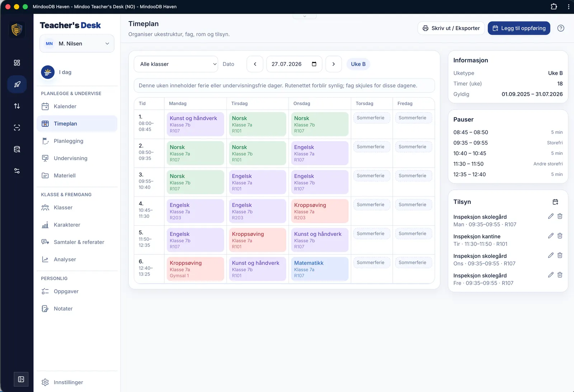Viewport: 574px width, 392px height.
Task: Click the Fredag period 6 Sommerferie cell
Action: (x=414, y=263)
